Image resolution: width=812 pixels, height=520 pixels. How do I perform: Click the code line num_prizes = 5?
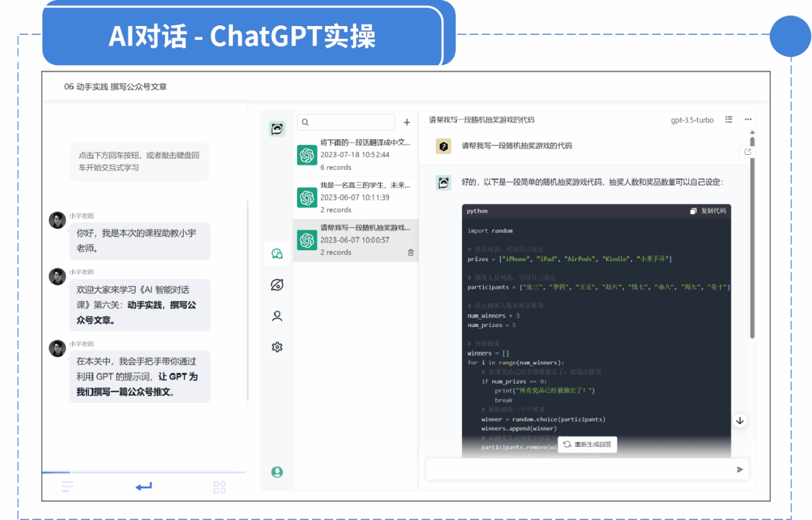492,325
